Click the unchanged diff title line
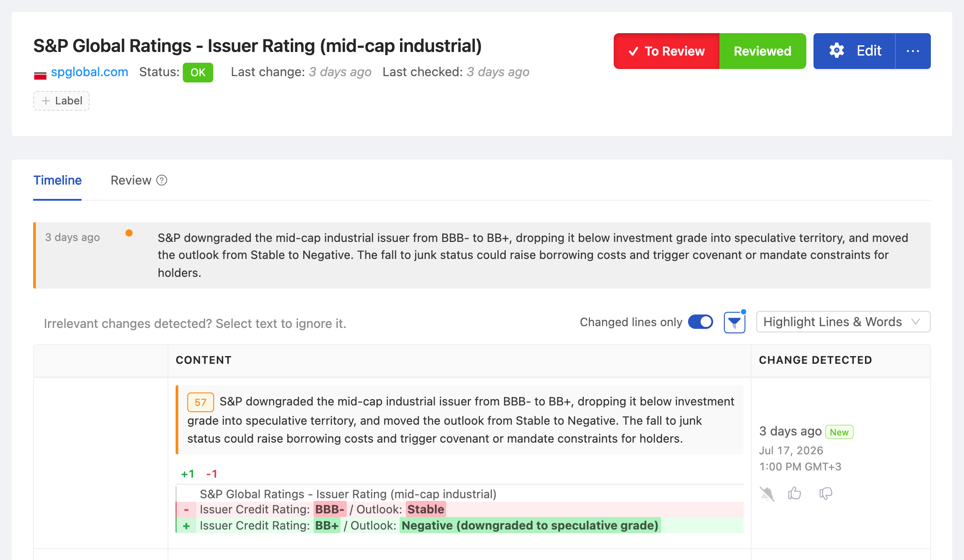This screenshot has height=560, width=964. pyautogui.click(x=348, y=494)
